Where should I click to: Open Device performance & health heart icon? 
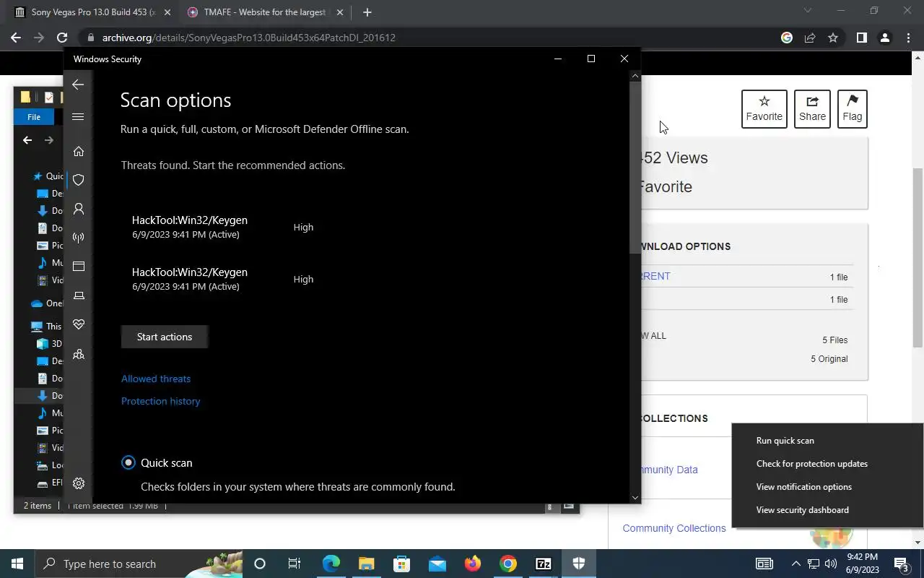point(79,324)
